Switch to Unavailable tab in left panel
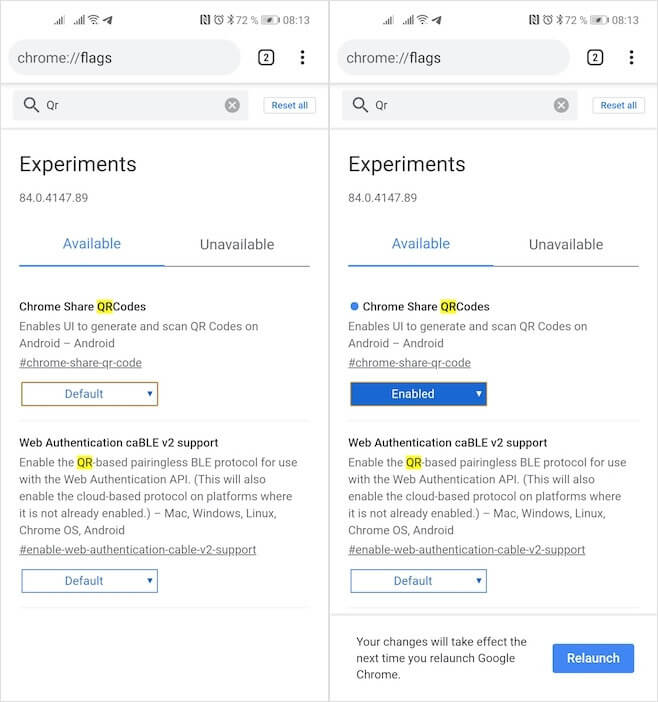This screenshot has height=702, width=658. pyautogui.click(x=237, y=244)
